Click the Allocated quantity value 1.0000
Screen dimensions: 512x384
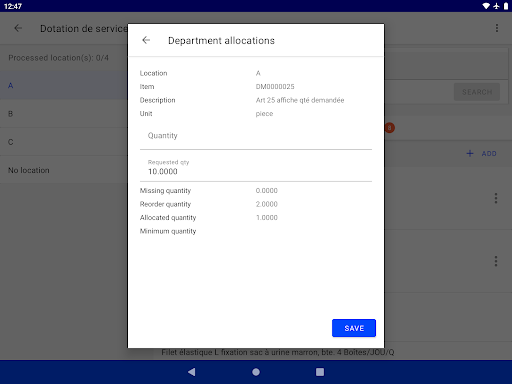click(x=266, y=218)
